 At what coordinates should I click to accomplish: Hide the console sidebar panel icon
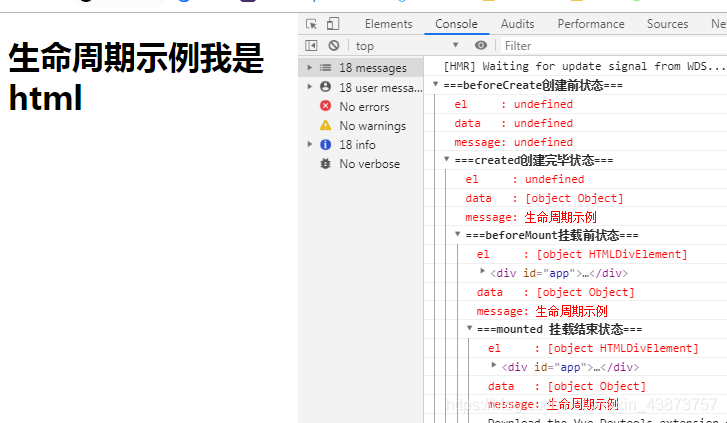tap(311, 45)
